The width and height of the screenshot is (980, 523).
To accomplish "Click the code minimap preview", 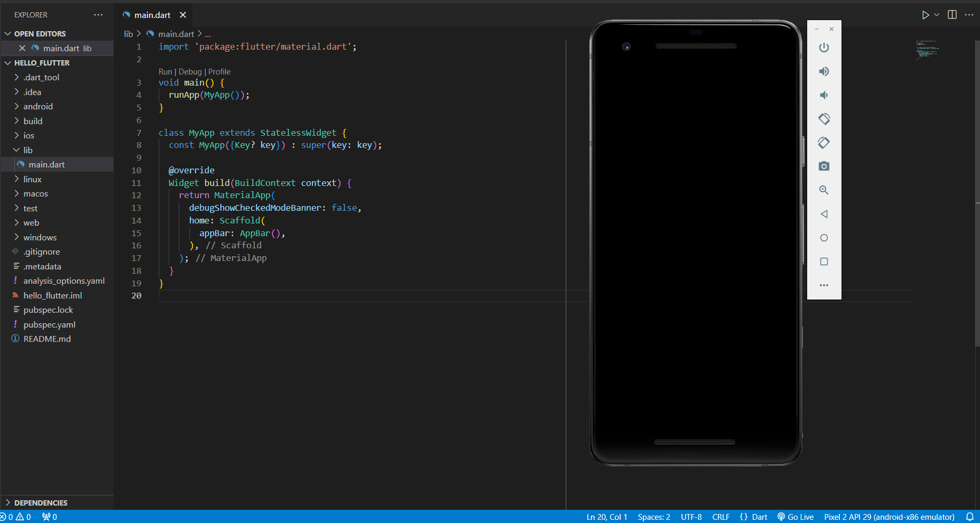I will tap(928, 50).
